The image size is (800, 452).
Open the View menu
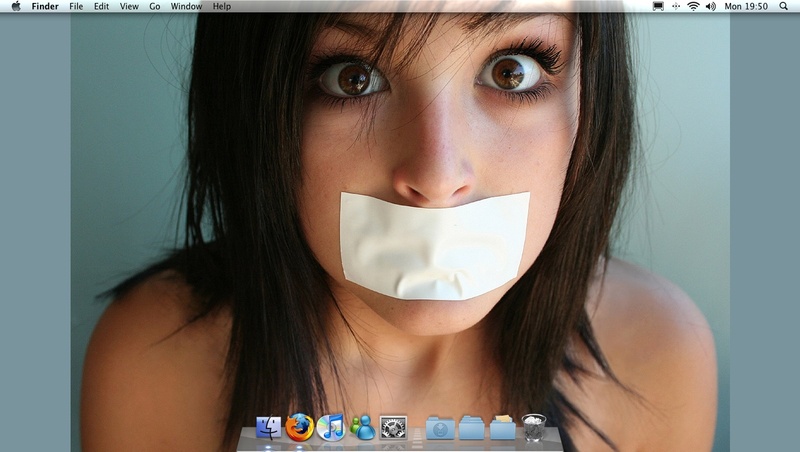point(129,6)
